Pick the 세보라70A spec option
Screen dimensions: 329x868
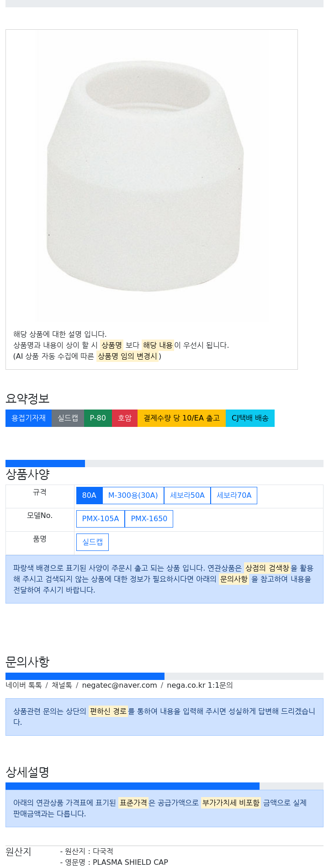tap(234, 496)
